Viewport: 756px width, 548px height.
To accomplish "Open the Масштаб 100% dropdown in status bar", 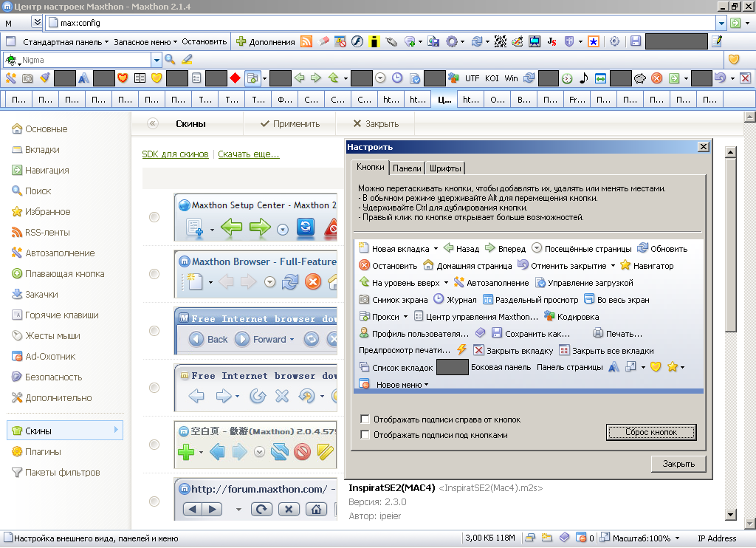I will point(677,538).
